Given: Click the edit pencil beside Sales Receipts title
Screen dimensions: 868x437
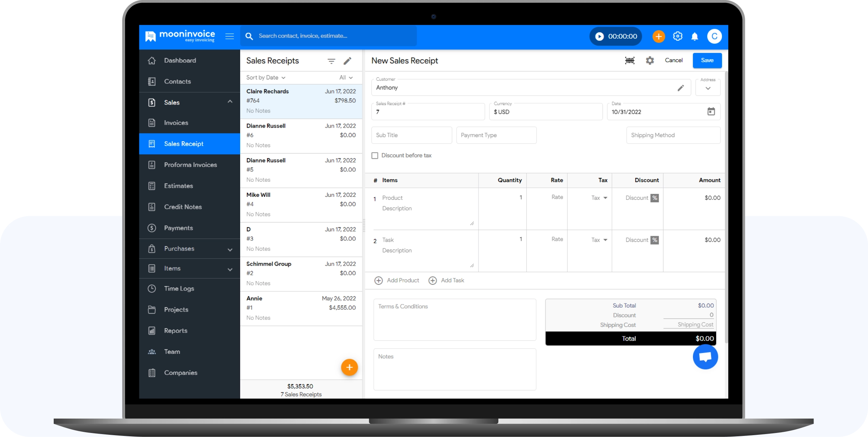Looking at the screenshot, I should (x=348, y=61).
